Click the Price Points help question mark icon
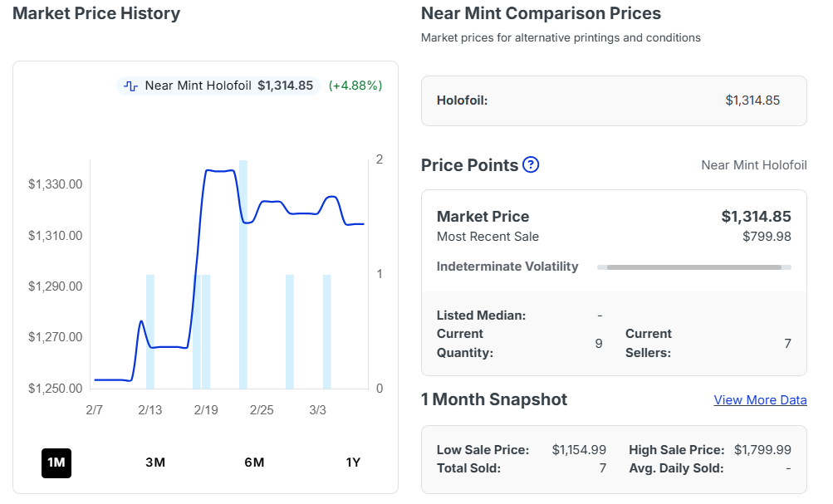 (x=532, y=164)
